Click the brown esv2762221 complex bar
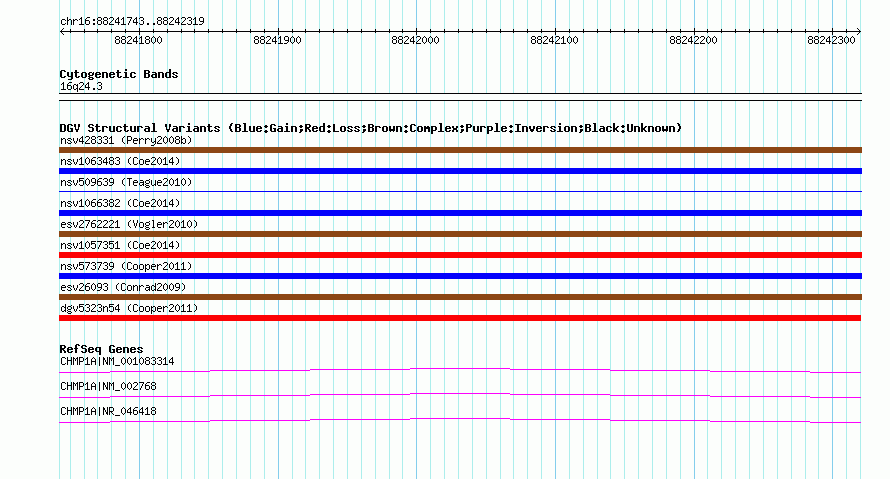 (x=460, y=234)
